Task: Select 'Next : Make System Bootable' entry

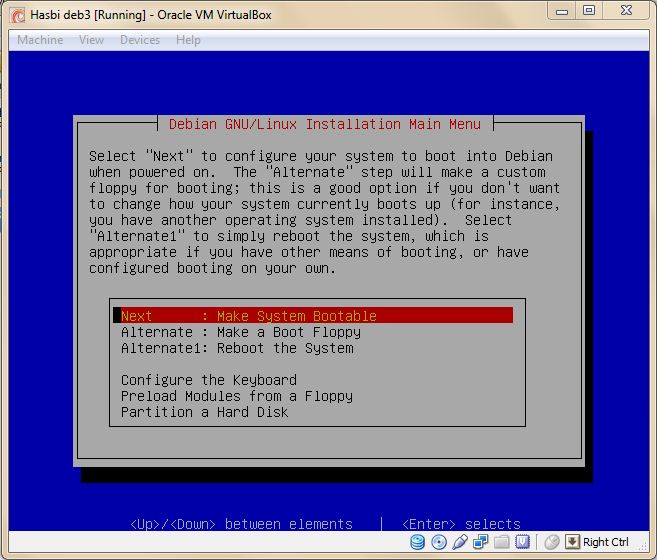Action: pos(313,315)
